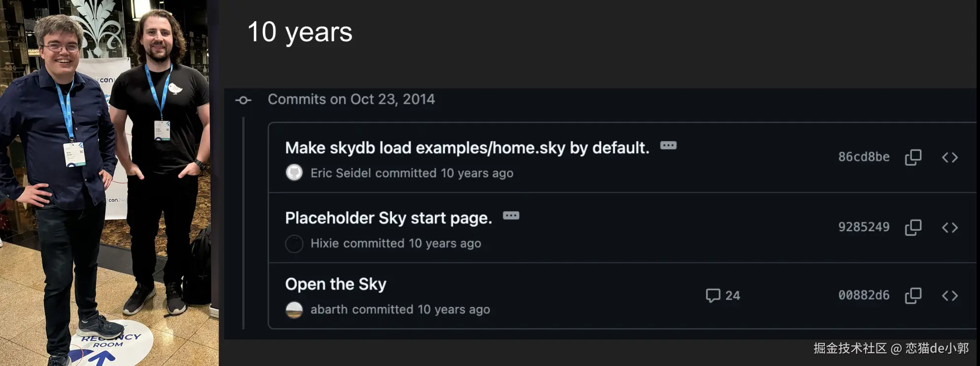Browse repository at commit 00882d6
The width and height of the screenshot is (980, 366).
coord(949,296)
